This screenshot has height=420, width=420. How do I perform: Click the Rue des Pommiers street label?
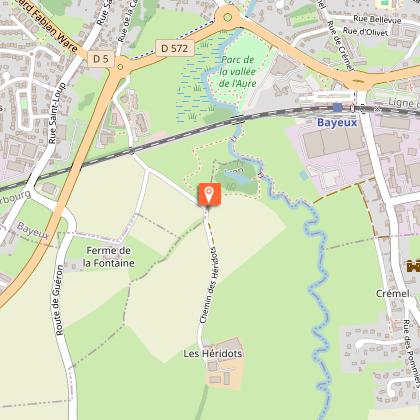pyautogui.click(x=411, y=353)
